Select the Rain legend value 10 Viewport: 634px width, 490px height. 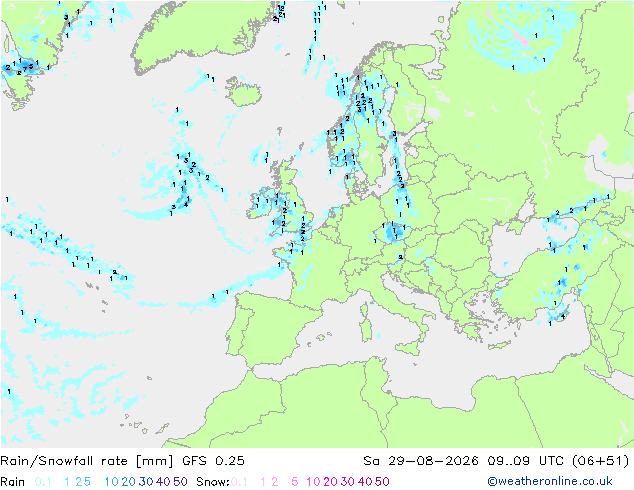(112, 482)
